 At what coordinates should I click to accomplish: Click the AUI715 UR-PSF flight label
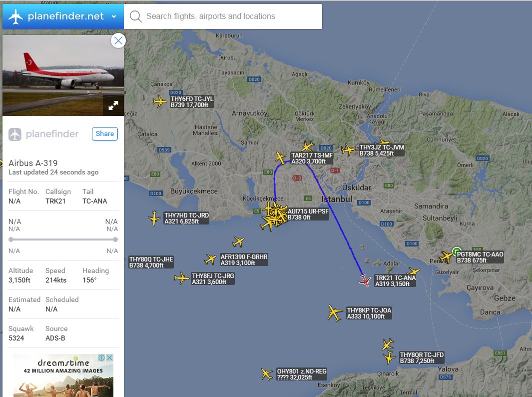click(x=308, y=214)
